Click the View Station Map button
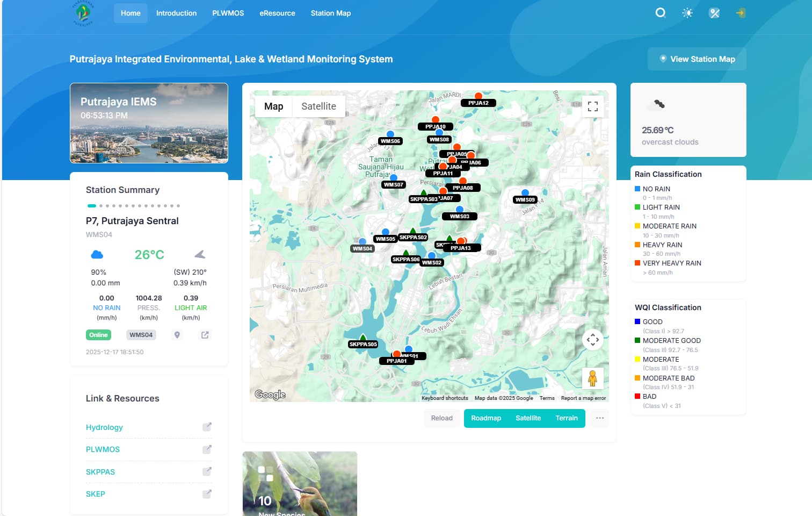The height and width of the screenshot is (516, 812). [697, 59]
